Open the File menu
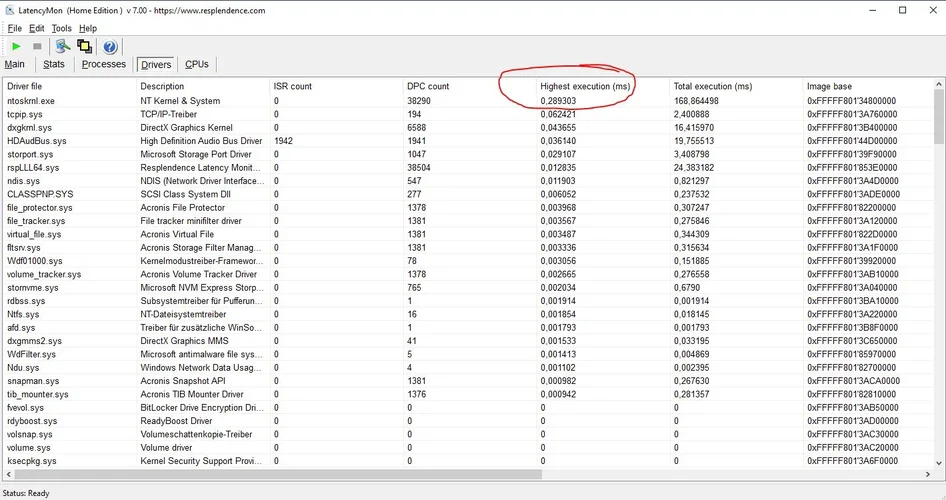Viewport: 946px width, 500px height. pos(14,28)
